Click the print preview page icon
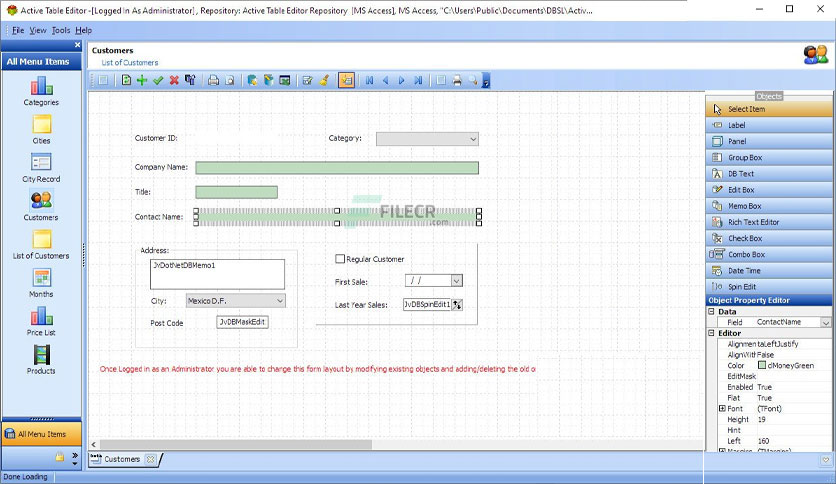The height and width of the screenshot is (484, 836). [229, 80]
